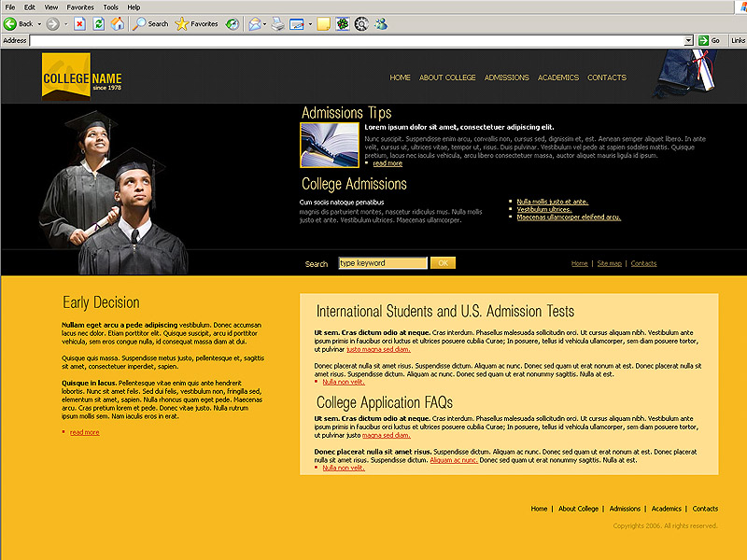Click the Messenger icon in toolbar
This screenshot has width=747, height=560.
coord(381,23)
